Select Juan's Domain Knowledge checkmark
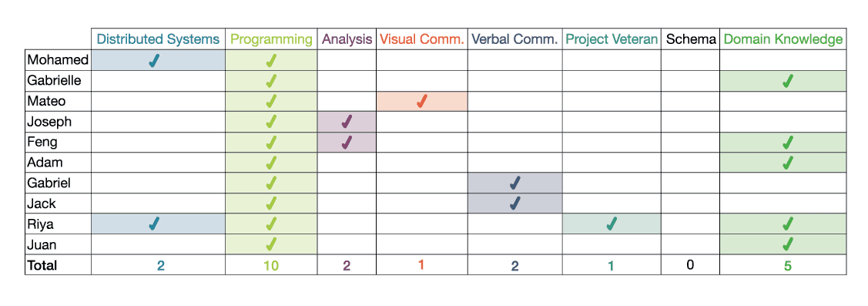 tap(786, 244)
